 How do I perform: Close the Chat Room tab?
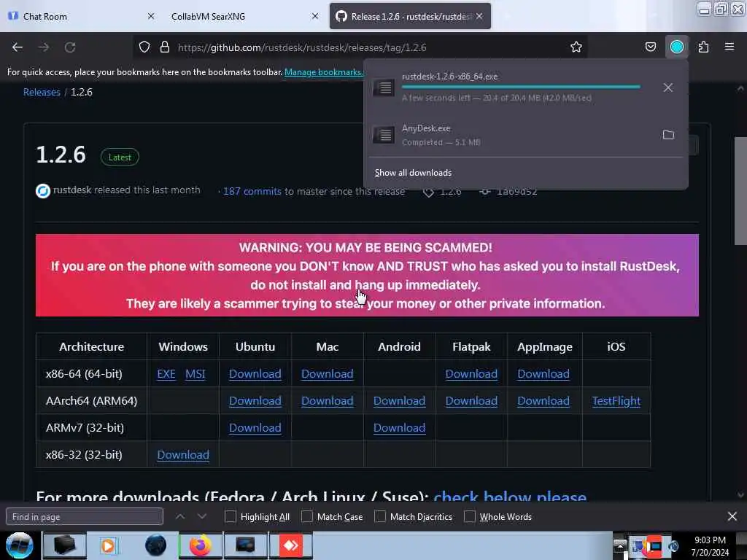pyautogui.click(x=151, y=16)
